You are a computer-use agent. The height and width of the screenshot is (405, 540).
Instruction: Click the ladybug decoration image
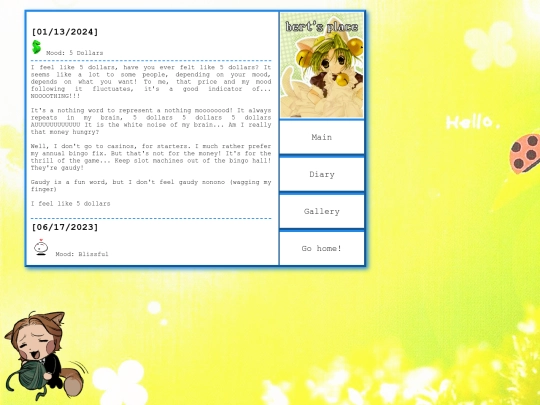click(525, 154)
